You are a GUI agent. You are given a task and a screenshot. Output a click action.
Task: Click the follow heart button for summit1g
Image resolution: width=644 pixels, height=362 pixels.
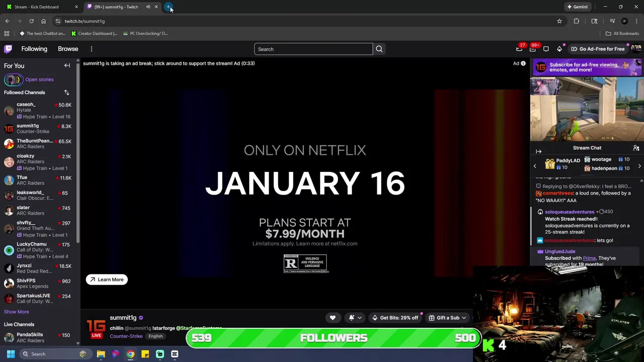coord(333,318)
